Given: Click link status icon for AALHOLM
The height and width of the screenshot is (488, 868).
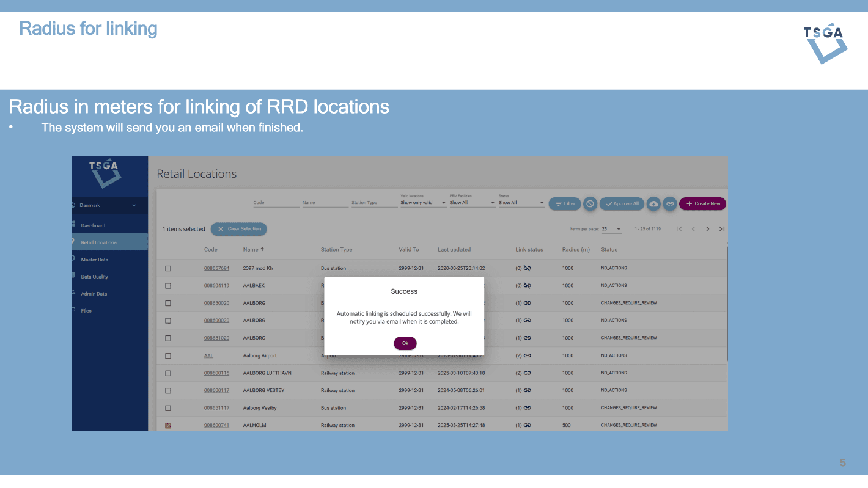Looking at the screenshot, I should 528,425.
